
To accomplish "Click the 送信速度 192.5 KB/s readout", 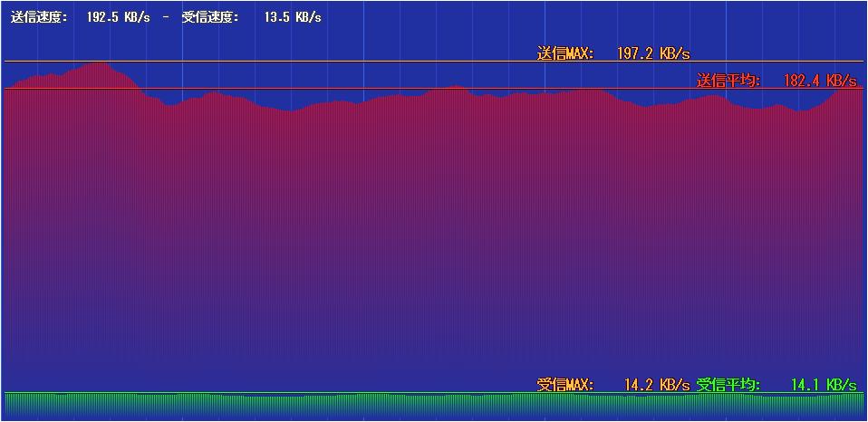I will tap(81, 17).
